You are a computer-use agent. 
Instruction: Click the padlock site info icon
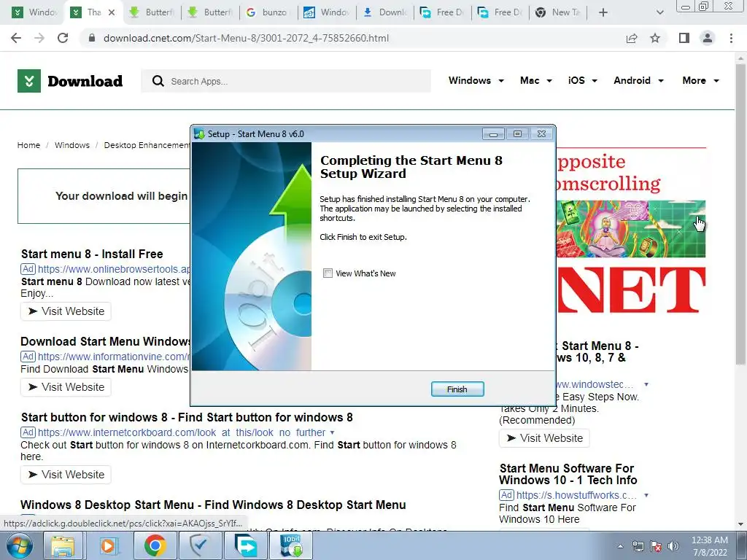(x=92, y=38)
